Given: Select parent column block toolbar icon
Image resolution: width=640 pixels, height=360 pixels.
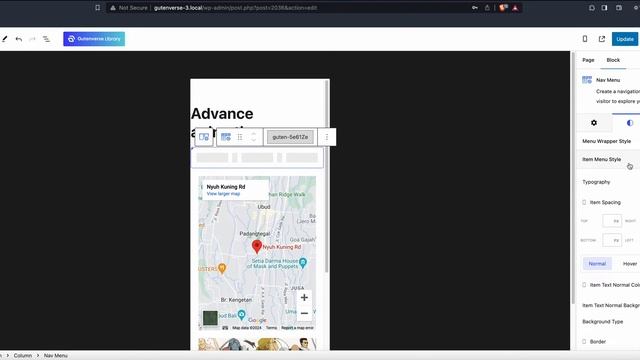Looking at the screenshot, I should click(x=204, y=137).
